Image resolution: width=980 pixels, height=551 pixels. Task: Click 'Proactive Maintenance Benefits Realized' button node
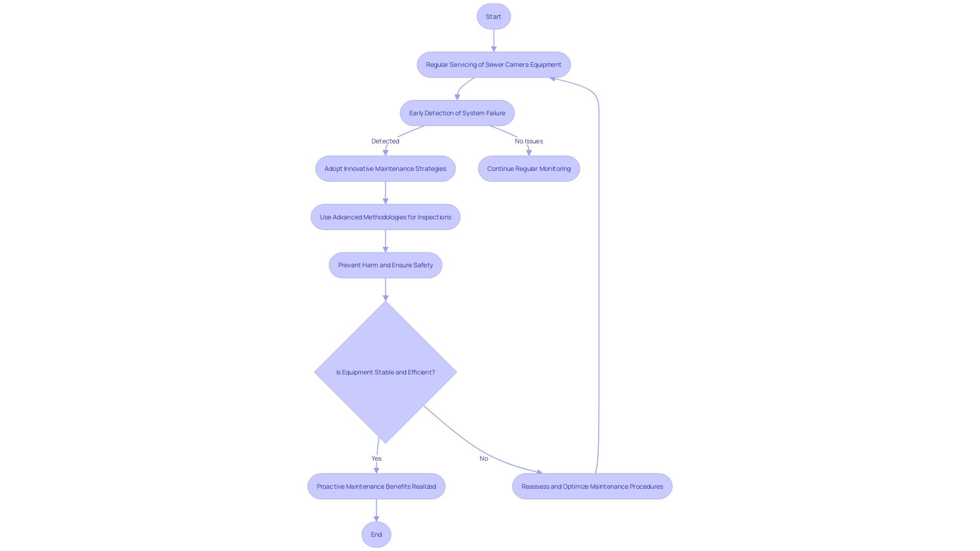(376, 486)
